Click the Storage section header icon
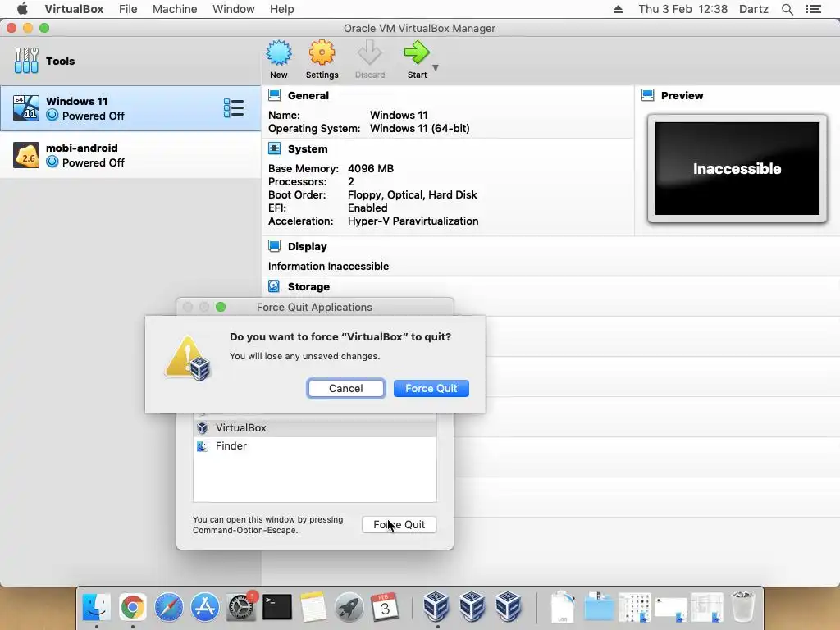The width and height of the screenshot is (840, 630). click(x=274, y=286)
